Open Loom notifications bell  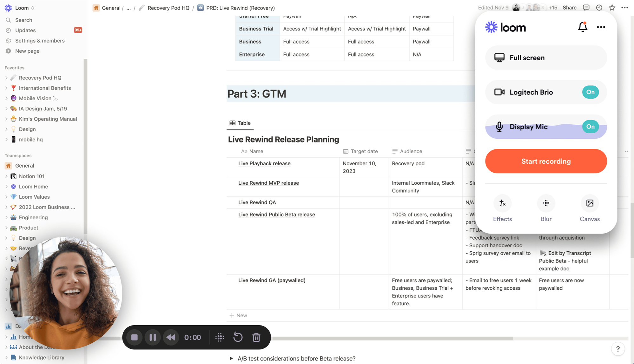pyautogui.click(x=583, y=27)
